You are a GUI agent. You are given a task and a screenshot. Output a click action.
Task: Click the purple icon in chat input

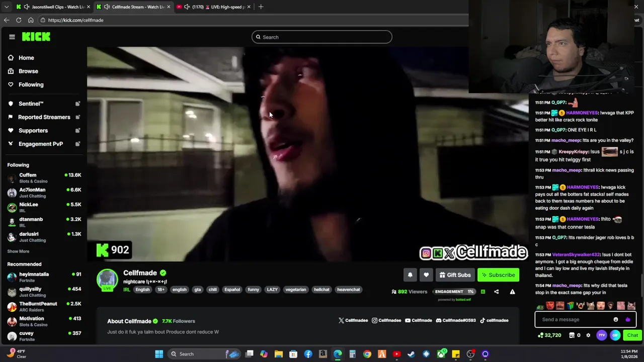628,320
